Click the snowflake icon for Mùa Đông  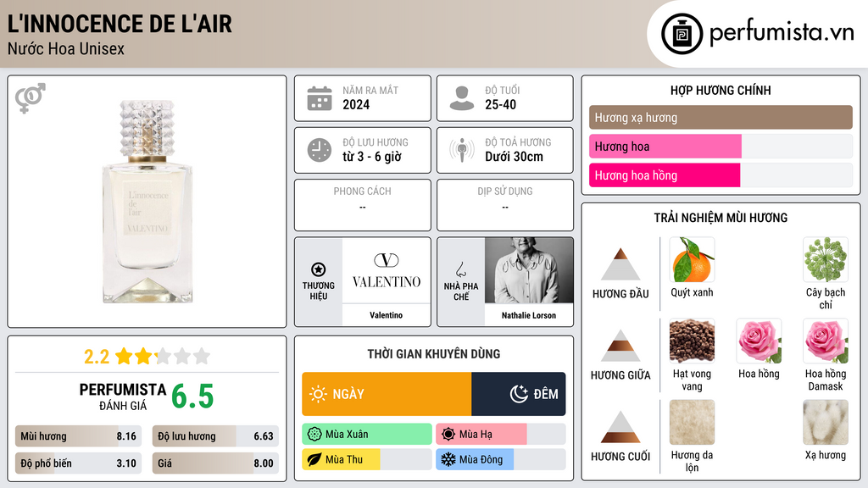pos(448,459)
